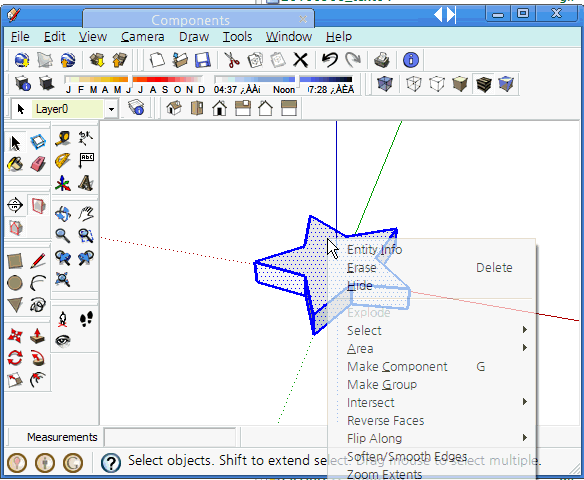Choose the Tape Measure tool
This screenshot has width=584, height=480.
point(63,139)
